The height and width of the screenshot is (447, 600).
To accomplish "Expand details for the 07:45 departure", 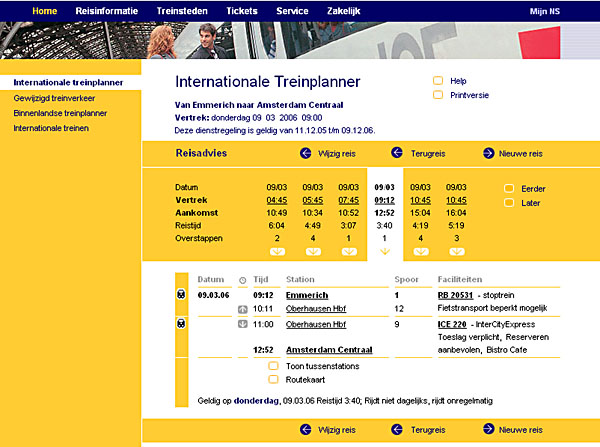I will click(348, 251).
